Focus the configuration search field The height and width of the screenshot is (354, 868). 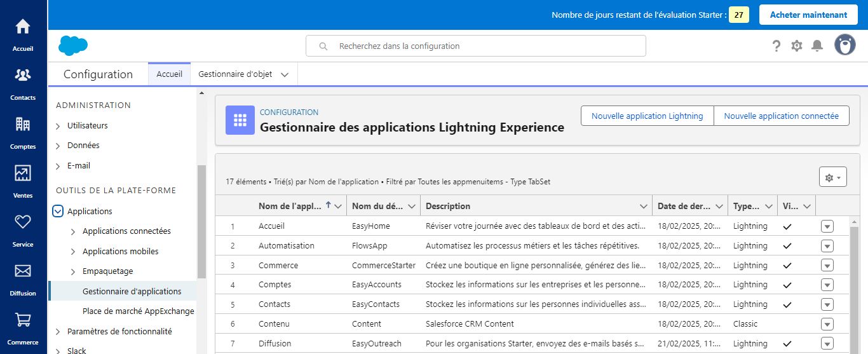point(476,46)
